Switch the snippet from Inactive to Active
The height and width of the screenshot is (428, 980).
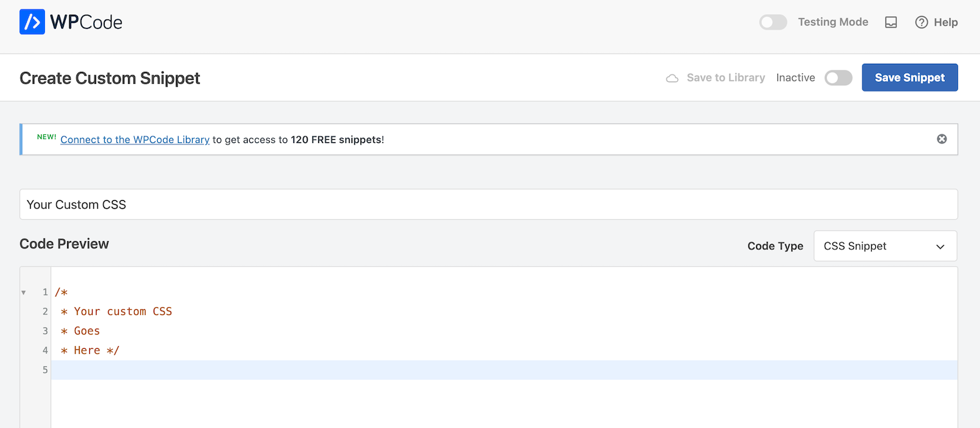click(x=838, y=77)
